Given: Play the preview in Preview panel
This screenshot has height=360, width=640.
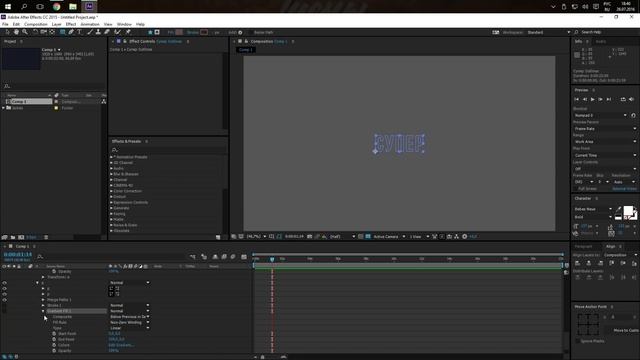Looking at the screenshot, I should (593, 99).
